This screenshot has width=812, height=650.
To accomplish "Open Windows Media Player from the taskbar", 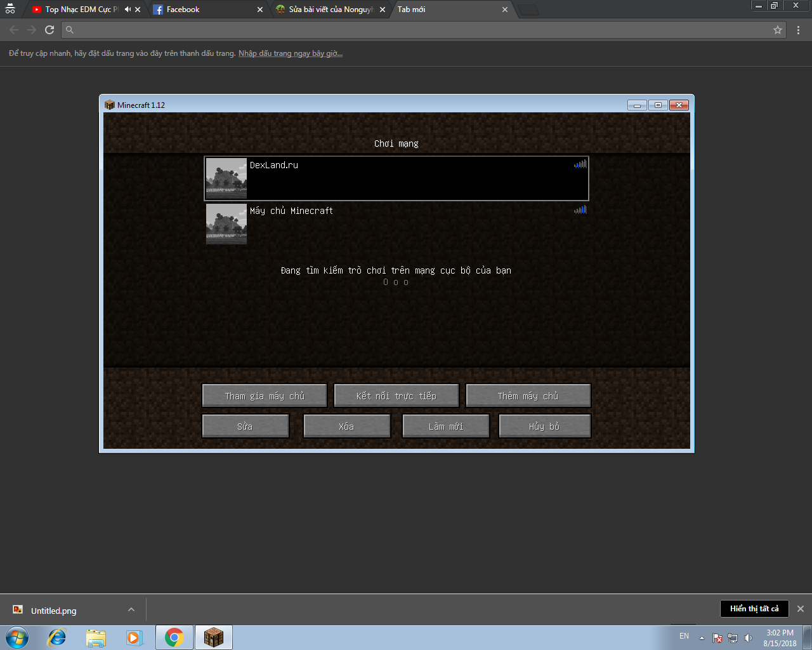I will click(134, 637).
